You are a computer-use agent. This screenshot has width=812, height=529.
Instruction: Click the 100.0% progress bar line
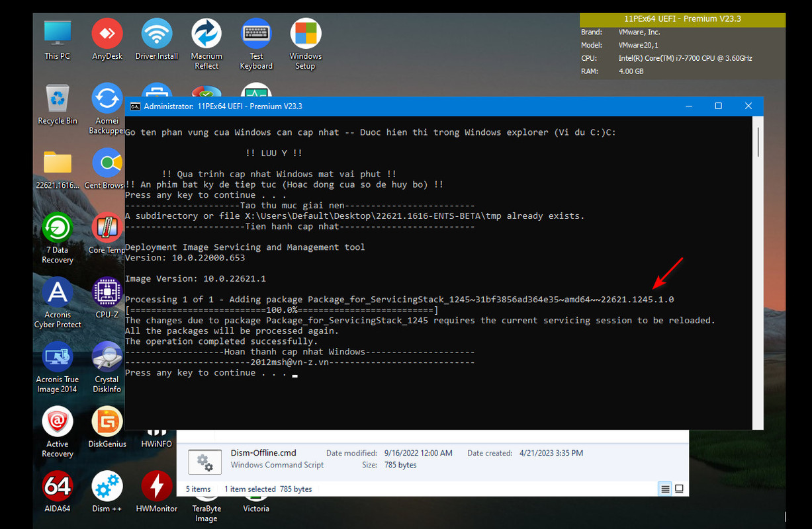(x=281, y=309)
